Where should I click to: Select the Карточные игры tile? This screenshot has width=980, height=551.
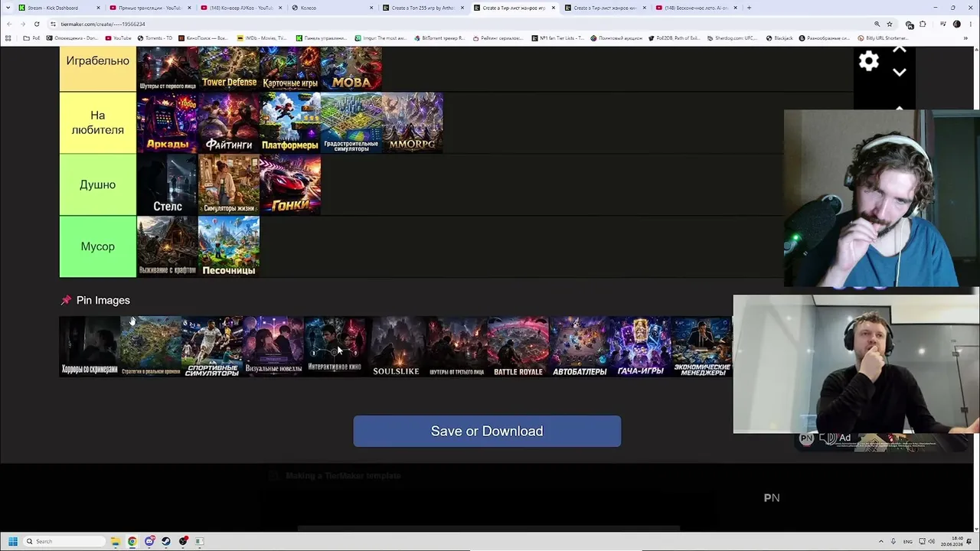coord(290,69)
